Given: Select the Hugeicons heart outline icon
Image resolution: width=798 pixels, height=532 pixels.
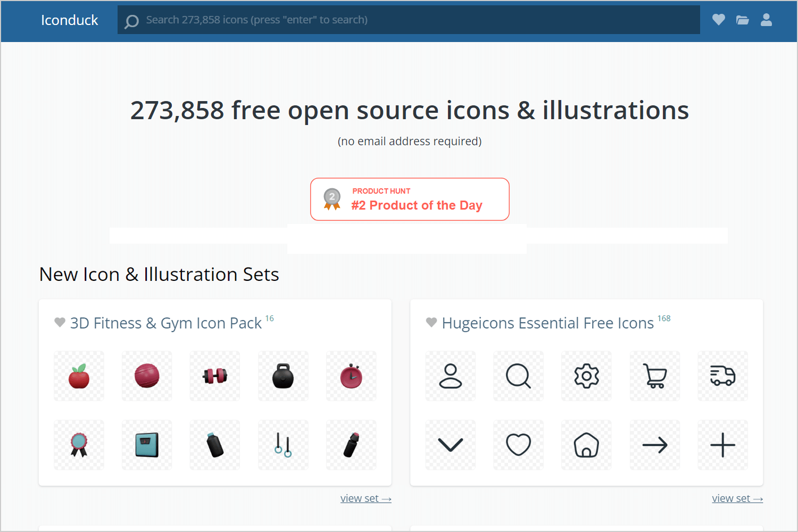Looking at the screenshot, I should [519, 445].
